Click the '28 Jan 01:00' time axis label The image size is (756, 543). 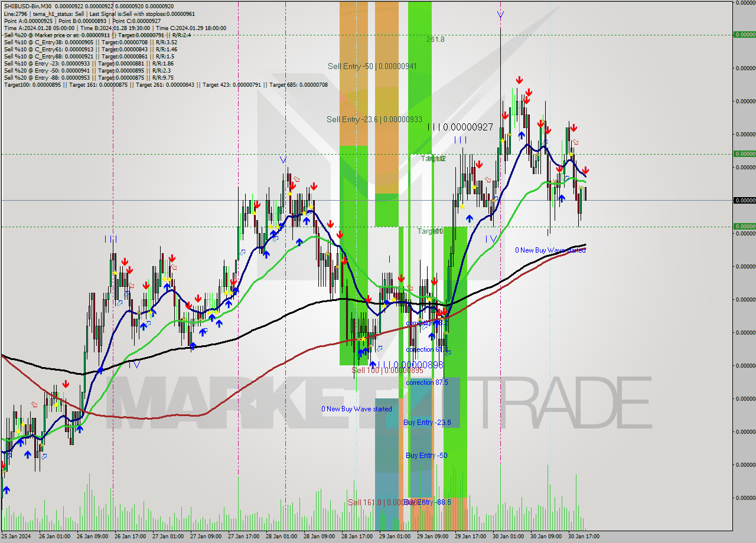281,537
